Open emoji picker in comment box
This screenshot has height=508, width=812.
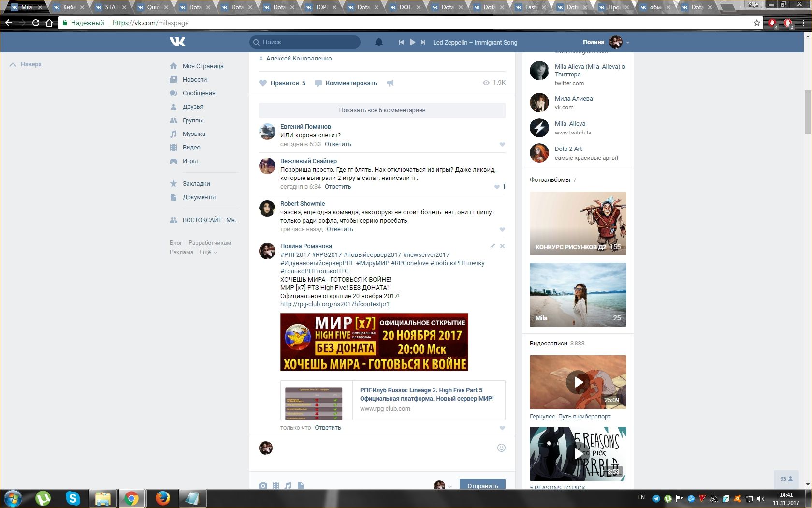[501, 448]
